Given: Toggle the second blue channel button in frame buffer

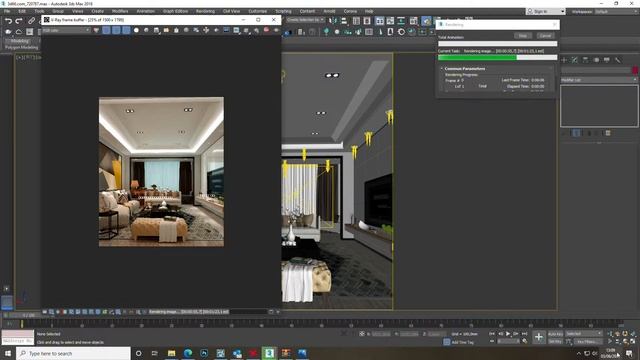Looking at the screenshot, I should (116, 30).
